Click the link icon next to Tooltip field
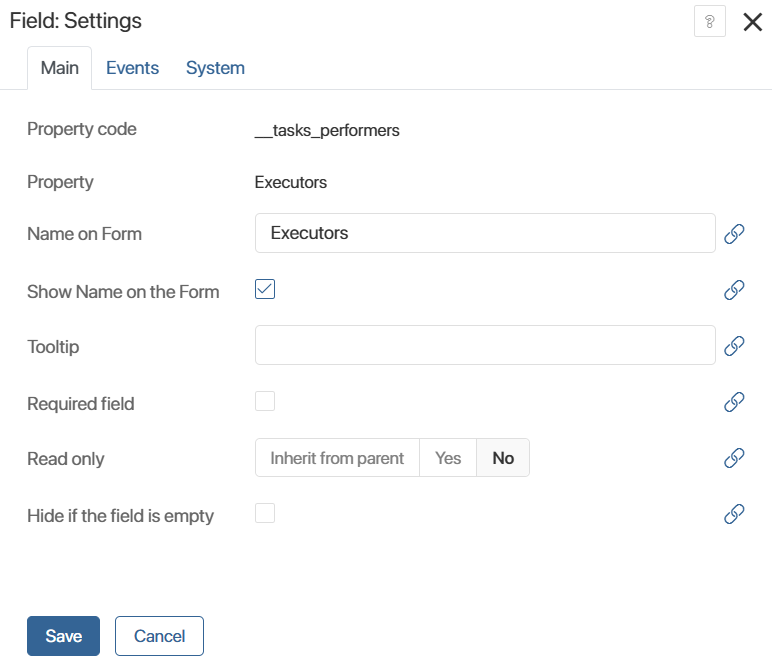Viewport: 772px width, 663px height. (734, 346)
